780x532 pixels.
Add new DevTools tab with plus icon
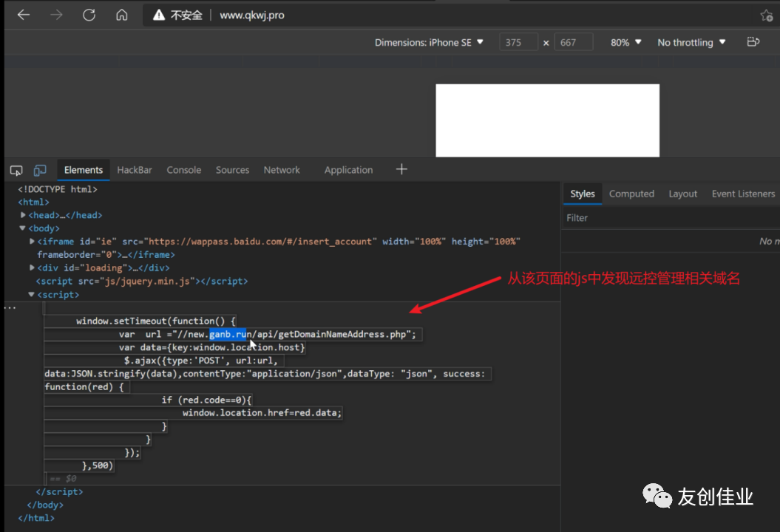(401, 169)
